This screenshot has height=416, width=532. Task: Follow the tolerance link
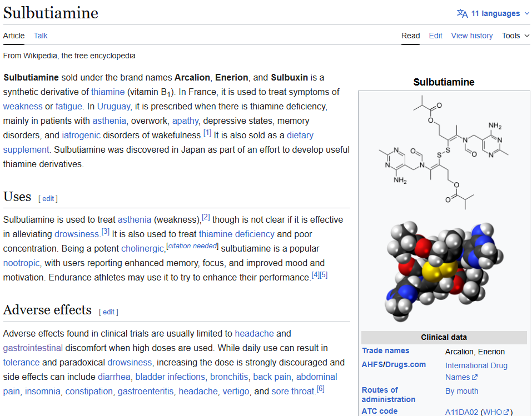[x=21, y=363]
